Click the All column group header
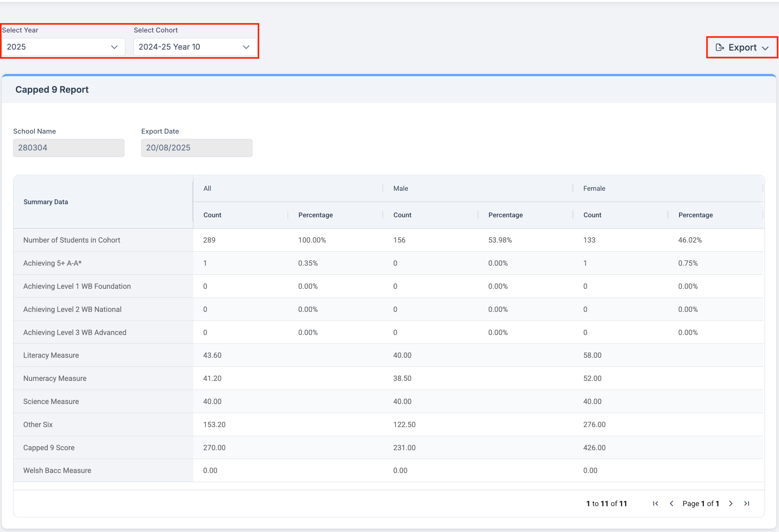This screenshot has width=779, height=532. tap(207, 188)
